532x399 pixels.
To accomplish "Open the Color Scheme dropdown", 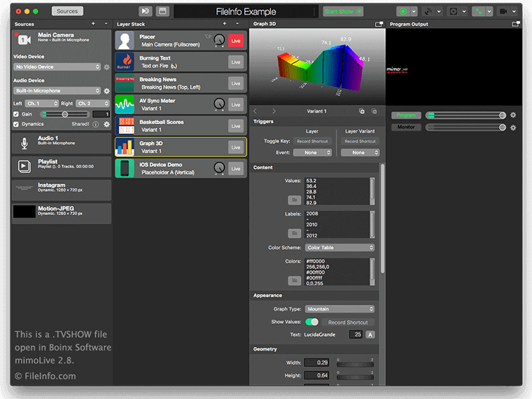I will (x=339, y=248).
